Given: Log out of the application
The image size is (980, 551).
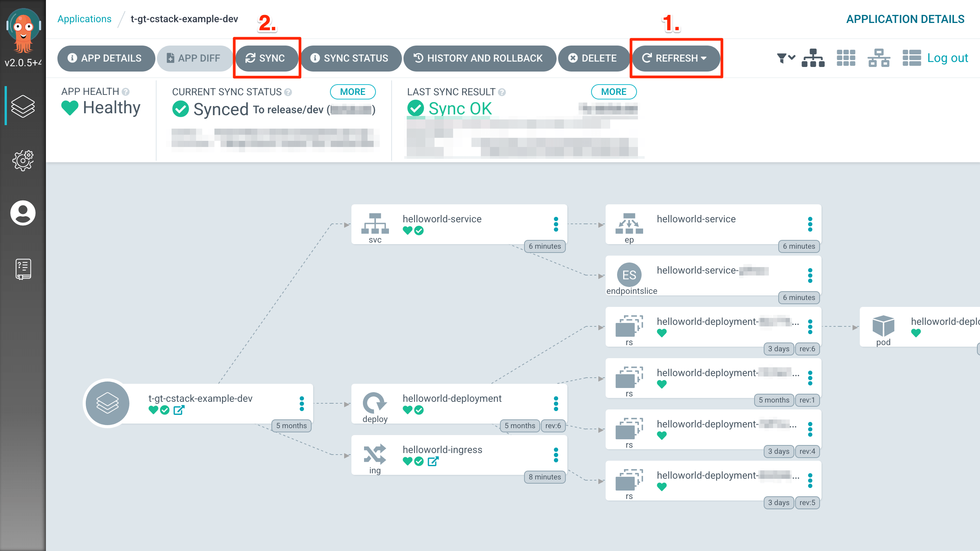Looking at the screenshot, I should (x=948, y=57).
